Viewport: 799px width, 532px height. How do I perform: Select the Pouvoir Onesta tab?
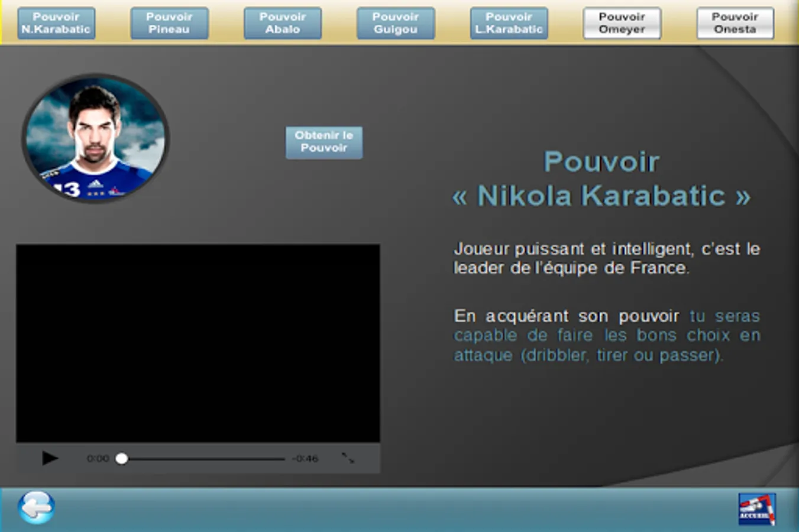pos(735,23)
